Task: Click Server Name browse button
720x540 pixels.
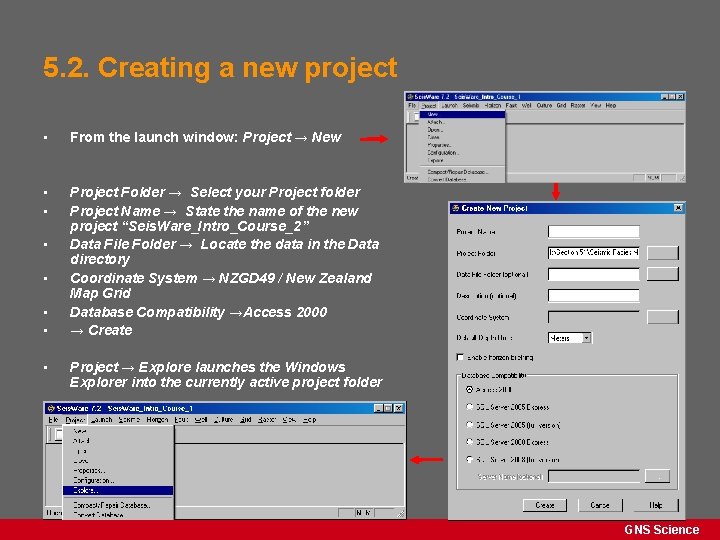Action: coord(657,476)
